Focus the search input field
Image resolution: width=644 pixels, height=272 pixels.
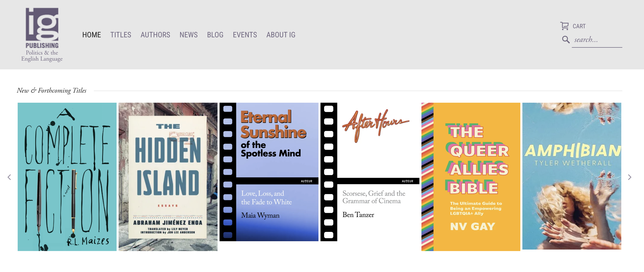(597, 40)
